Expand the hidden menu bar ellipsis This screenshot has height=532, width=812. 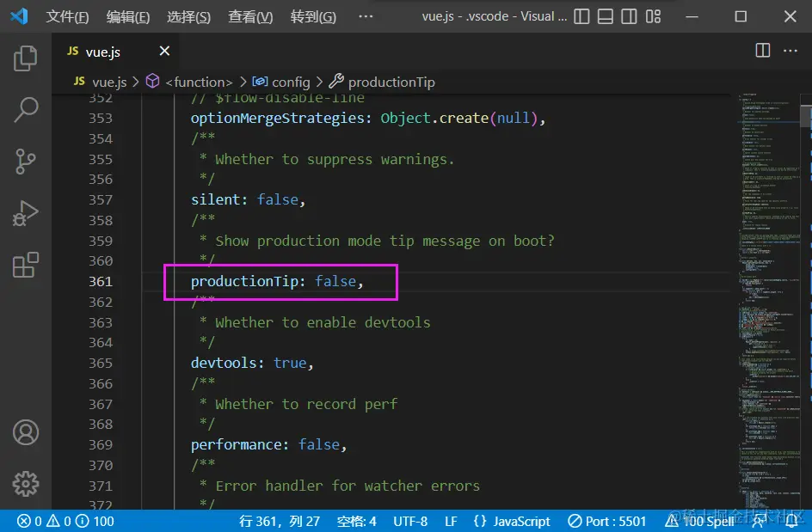pyautogui.click(x=366, y=16)
